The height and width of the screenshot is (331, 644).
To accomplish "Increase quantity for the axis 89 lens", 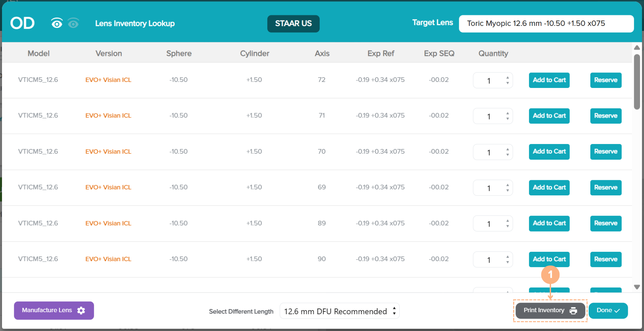I will pos(507,221).
